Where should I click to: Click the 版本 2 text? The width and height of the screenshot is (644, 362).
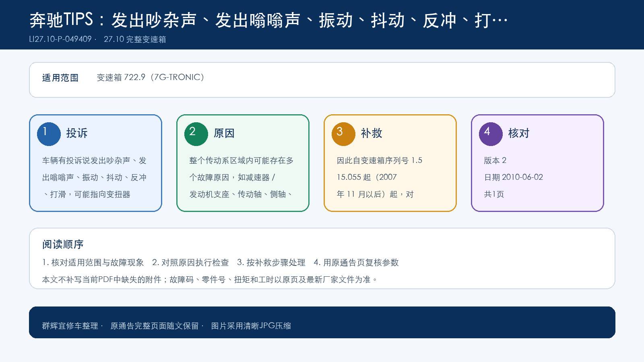pyautogui.click(x=495, y=160)
